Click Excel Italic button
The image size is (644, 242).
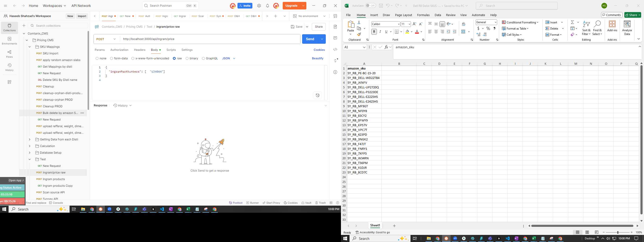[380, 32]
